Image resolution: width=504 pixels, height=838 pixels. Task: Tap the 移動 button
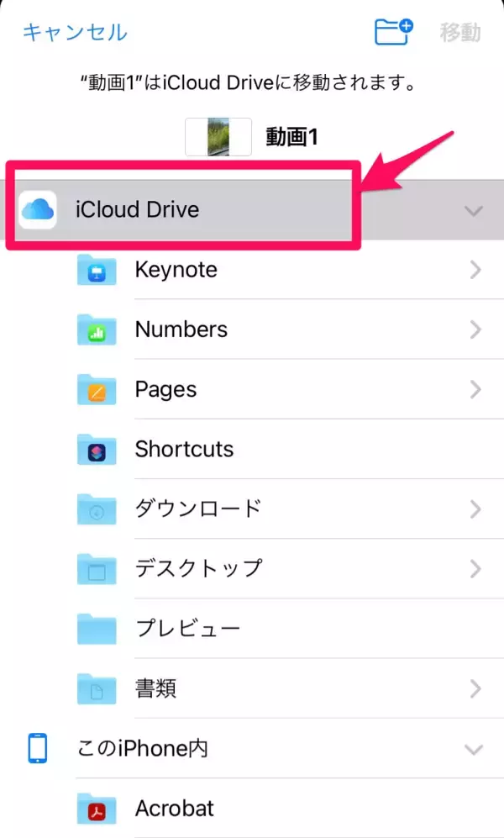[x=460, y=33]
